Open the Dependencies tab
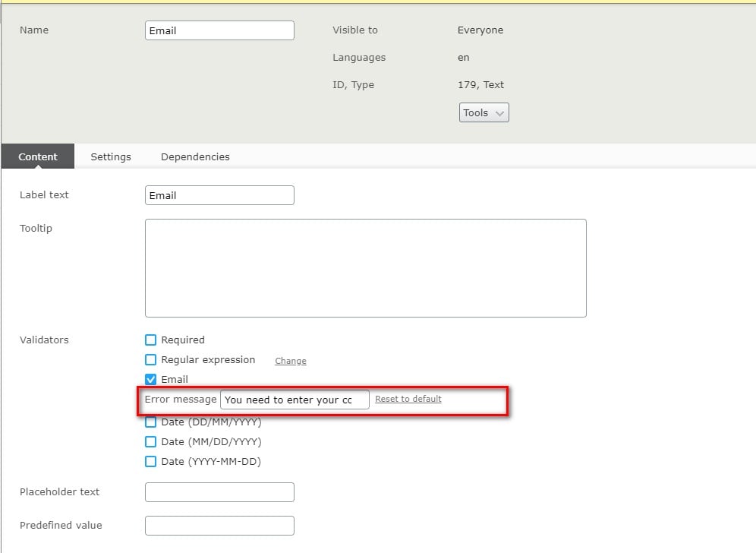Image resolution: width=756 pixels, height=553 pixels. (x=195, y=156)
